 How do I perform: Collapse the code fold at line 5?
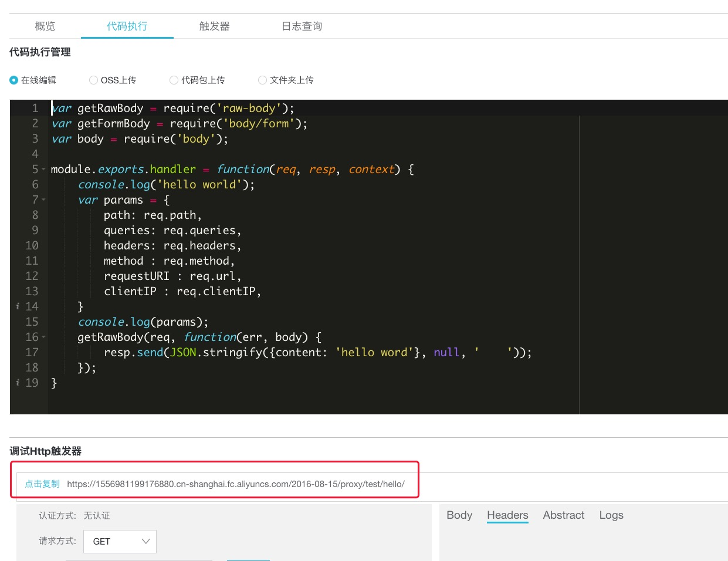pyautogui.click(x=43, y=170)
